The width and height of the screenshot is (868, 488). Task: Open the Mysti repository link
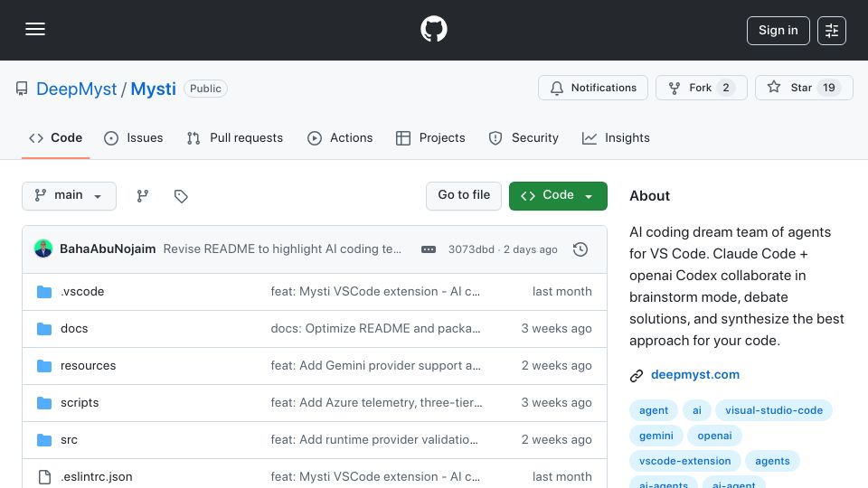[x=154, y=89]
